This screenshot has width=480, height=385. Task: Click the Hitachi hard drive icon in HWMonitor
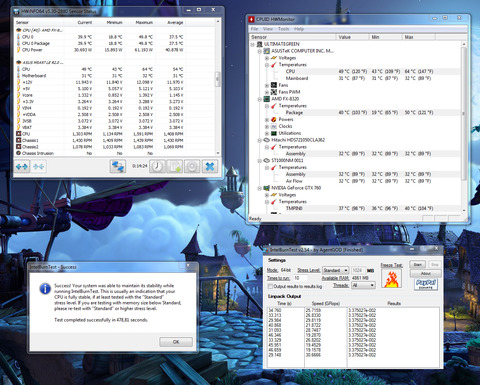(x=267, y=140)
